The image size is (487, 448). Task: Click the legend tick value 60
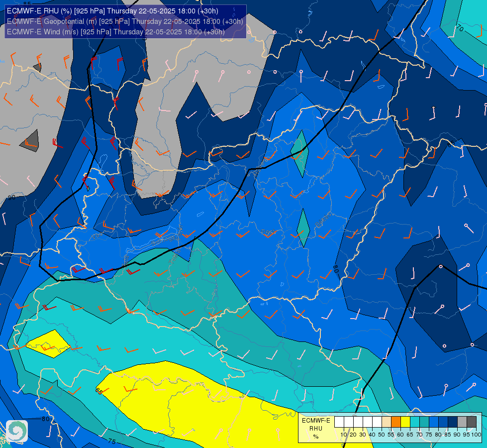tap(400, 435)
